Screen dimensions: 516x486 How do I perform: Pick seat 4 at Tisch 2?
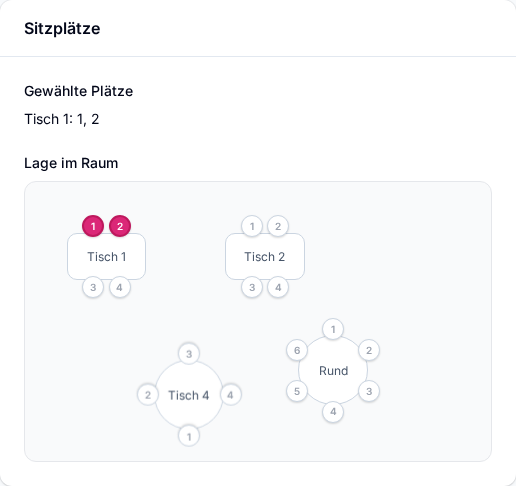point(278,287)
